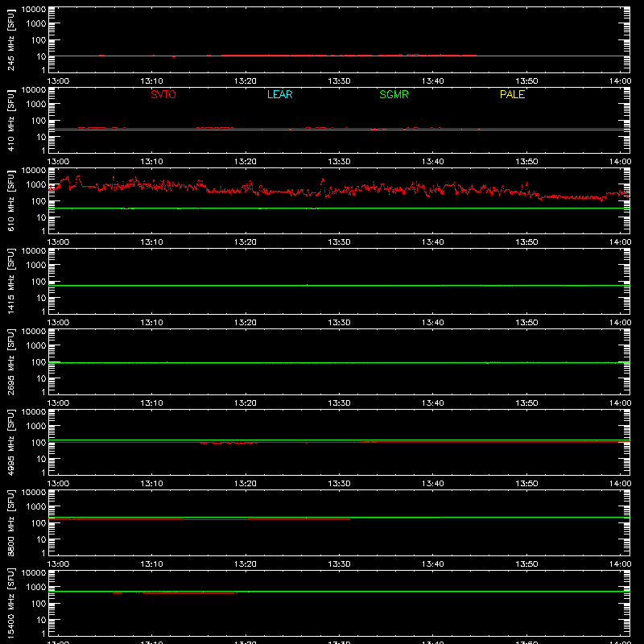644x644 pixels.
Task: Click the 100 tick on 1415 MHz axis
Action: [x=38, y=282]
